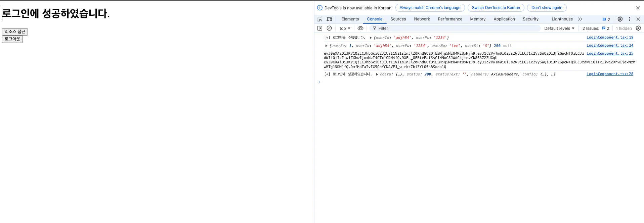
Task: Create a live expression with eye icon
Action: [x=360, y=28]
